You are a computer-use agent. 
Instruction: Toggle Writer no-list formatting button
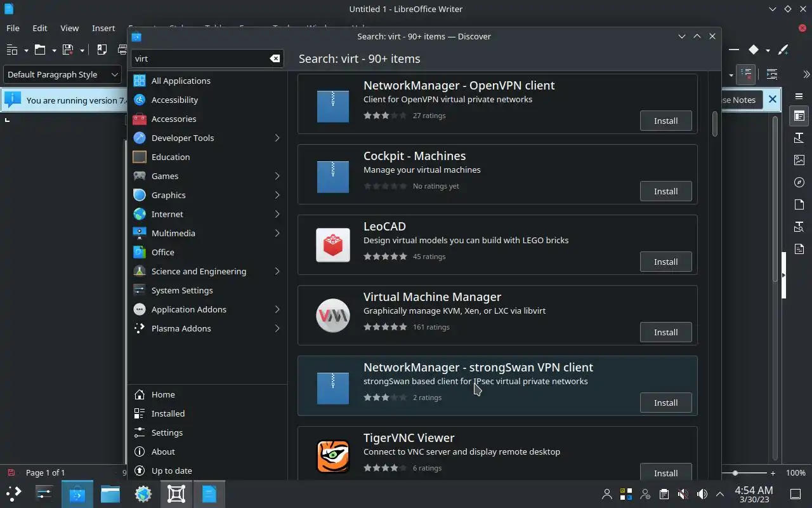(x=747, y=74)
